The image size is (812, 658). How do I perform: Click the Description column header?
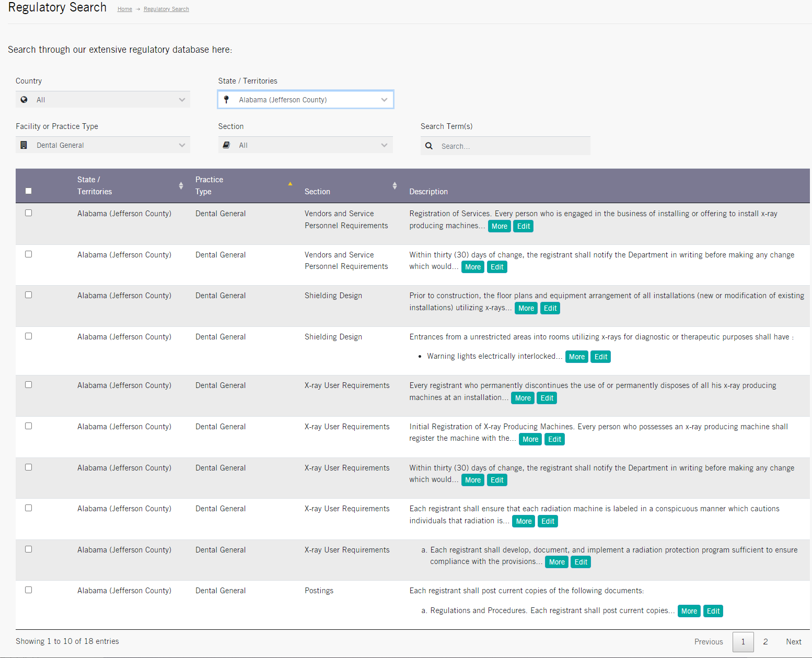tap(428, 192)
